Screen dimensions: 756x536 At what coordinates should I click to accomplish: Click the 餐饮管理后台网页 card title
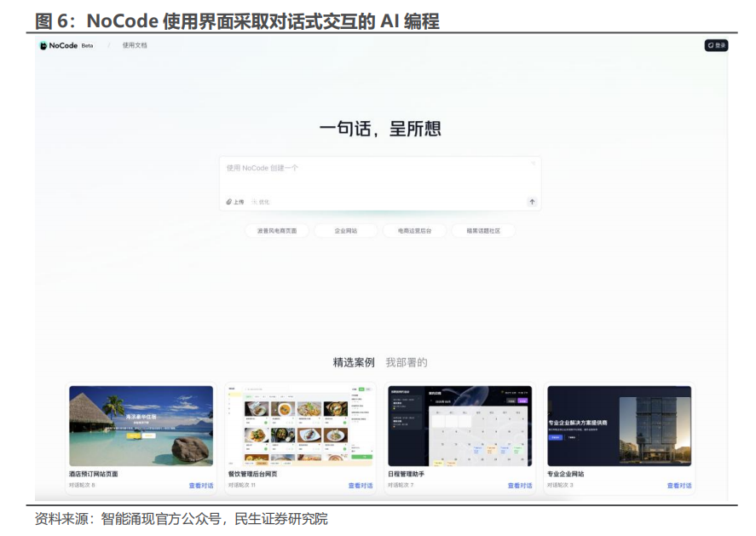point(252,474)
